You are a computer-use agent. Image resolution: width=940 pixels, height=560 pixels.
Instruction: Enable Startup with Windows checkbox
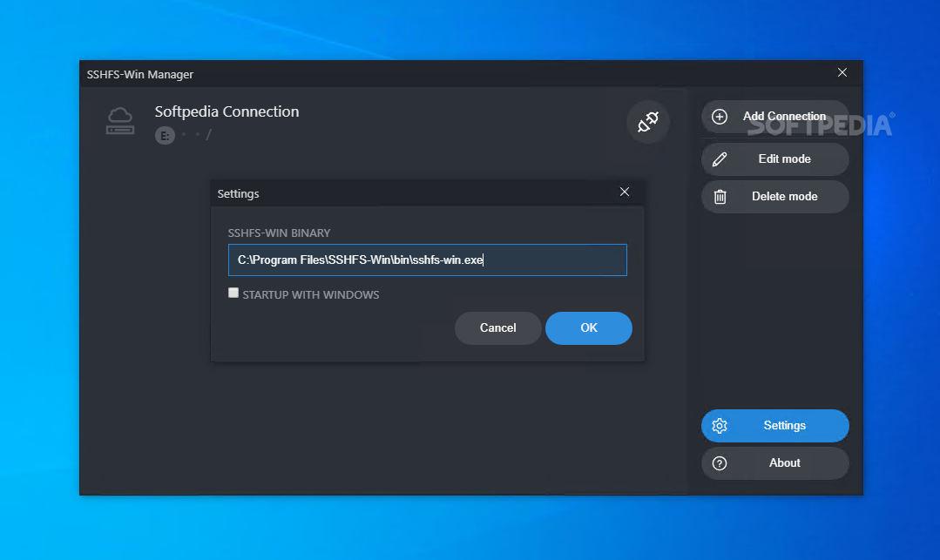(x=233, y=293)
